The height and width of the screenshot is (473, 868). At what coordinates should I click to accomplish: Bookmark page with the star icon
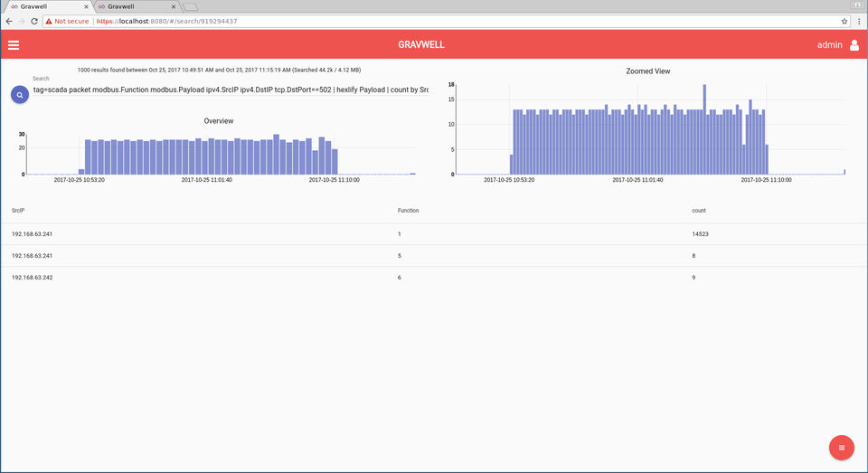pos(844,21)
